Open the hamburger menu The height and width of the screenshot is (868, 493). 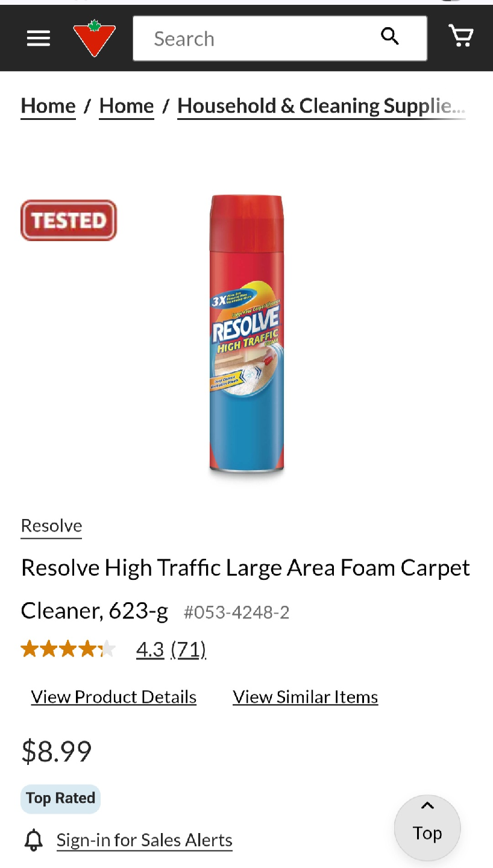pyautogui.click(x=39, y=39)
